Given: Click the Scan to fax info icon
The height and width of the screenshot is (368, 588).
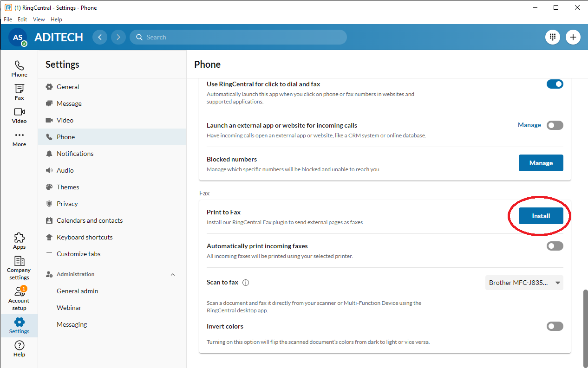Looking at the screenshot, I should point(246,283).
